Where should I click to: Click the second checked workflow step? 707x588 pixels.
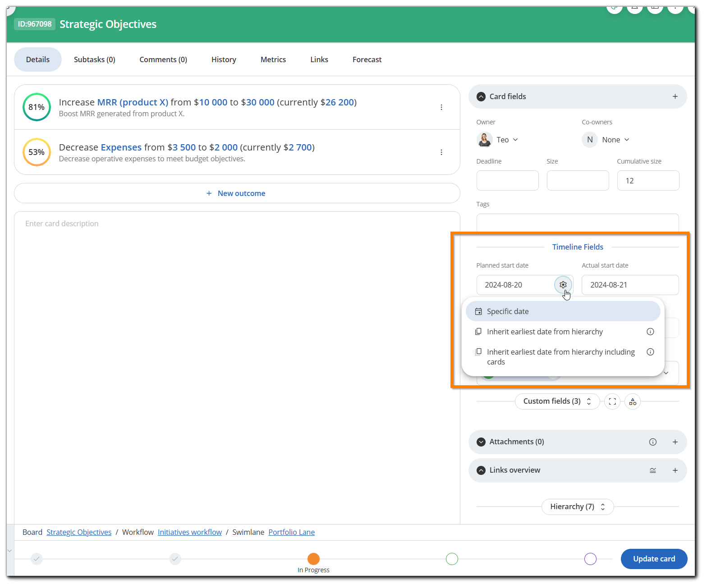pyautogui.click(x=175, y=559)
